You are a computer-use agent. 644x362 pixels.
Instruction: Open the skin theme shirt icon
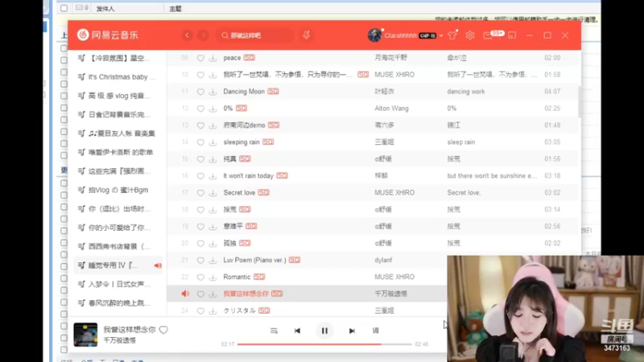452,35
